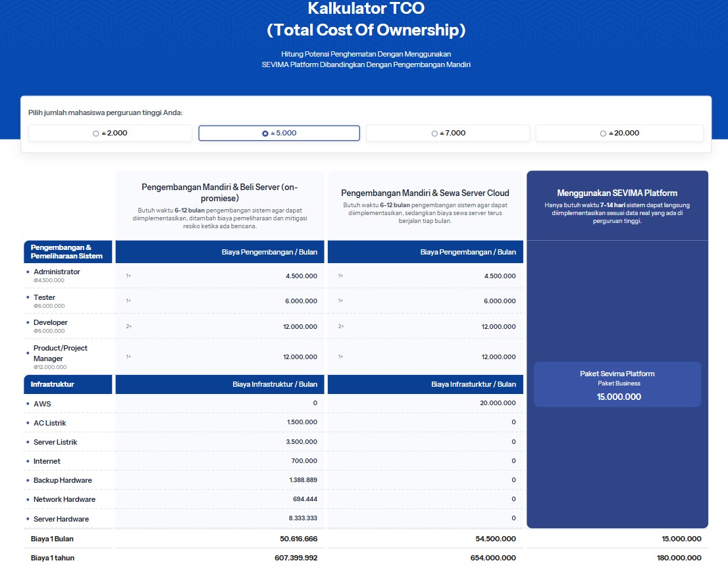Pick the ± 20.000 mahasiswa radio option
This screenshot has height=567, width=728.
[x=619, y=133]
